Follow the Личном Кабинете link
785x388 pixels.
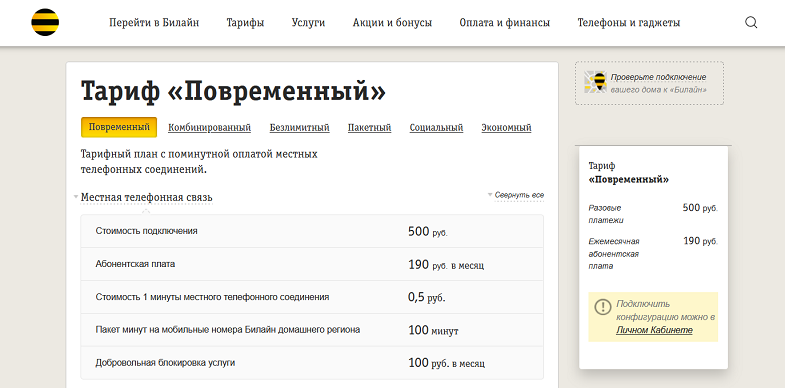pyautogui.click(x=654, y=330)
